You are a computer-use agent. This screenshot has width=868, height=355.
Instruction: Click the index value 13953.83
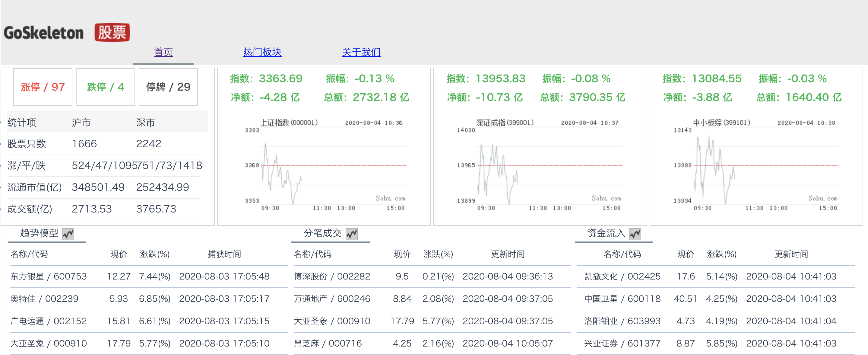pyautogui.click(x=500, y=78)
